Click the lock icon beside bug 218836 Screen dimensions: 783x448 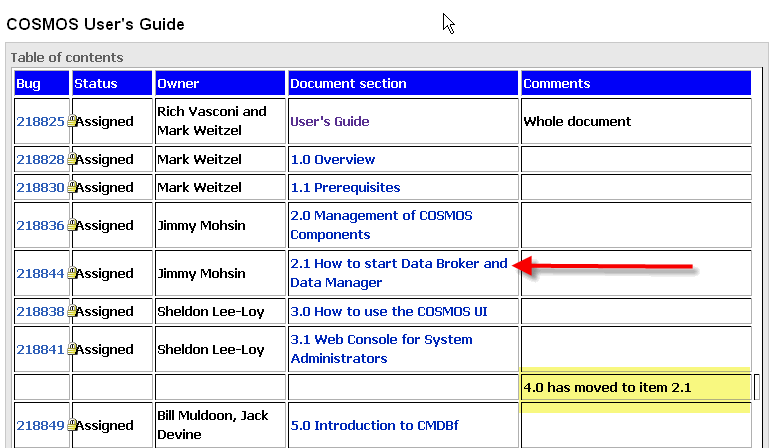[72, 224]
